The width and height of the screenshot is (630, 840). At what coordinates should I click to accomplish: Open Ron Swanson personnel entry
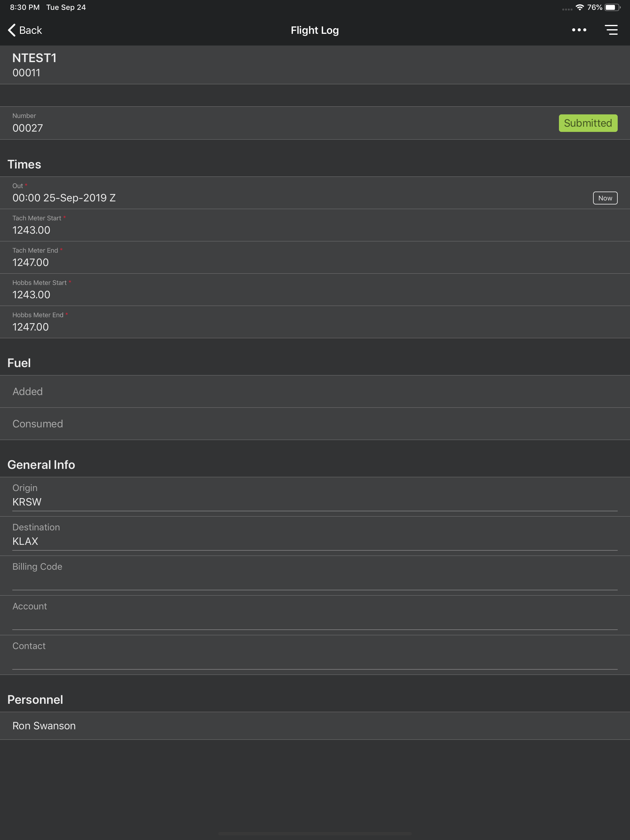[315, 726]
